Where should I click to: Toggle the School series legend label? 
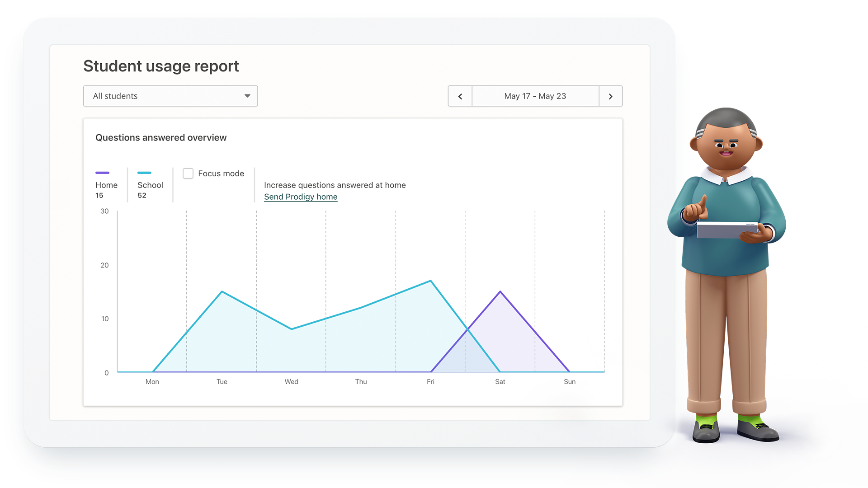(150, 185)
